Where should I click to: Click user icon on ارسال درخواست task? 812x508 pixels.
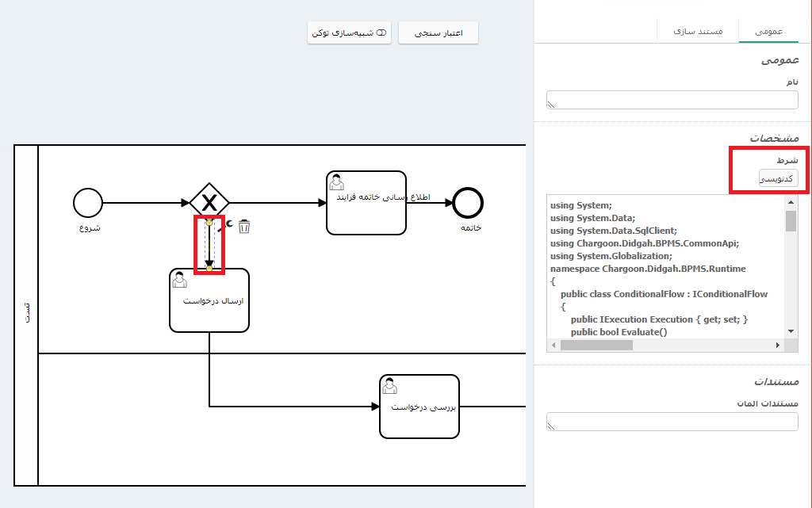181,280
